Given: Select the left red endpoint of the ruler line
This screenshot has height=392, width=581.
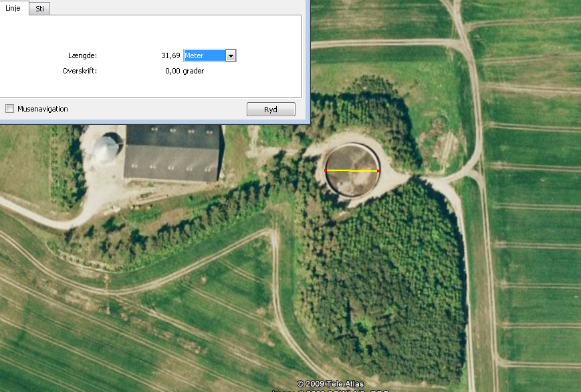Looking at the screenshot, I should pos(326,171).
